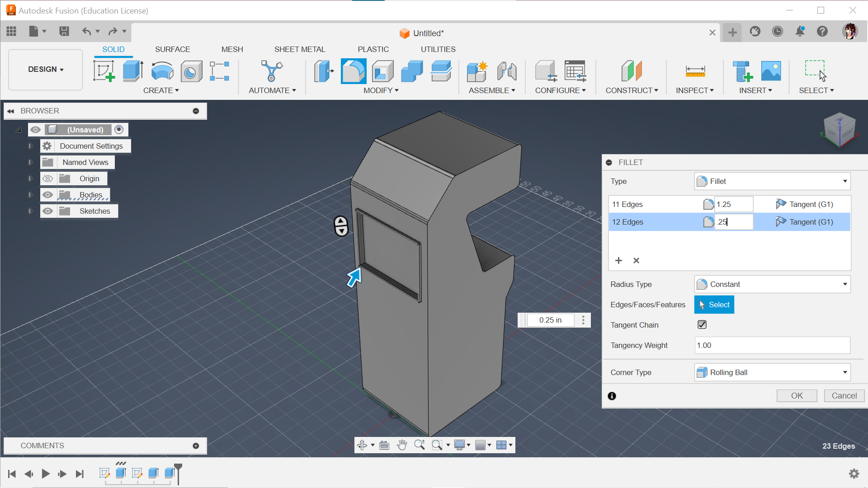Viewport: 868px width, 488px height.
Task: Expand the Sketches tree item
Action: (x=30, y=211)
